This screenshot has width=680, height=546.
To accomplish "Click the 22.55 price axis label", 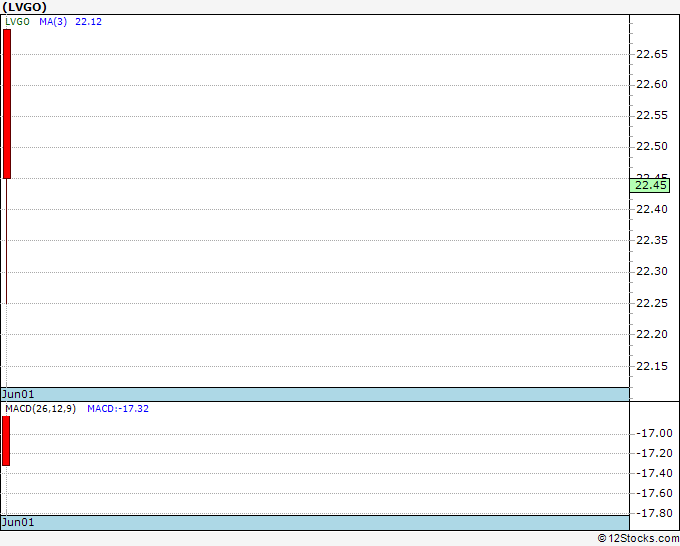I will (651, 115).
